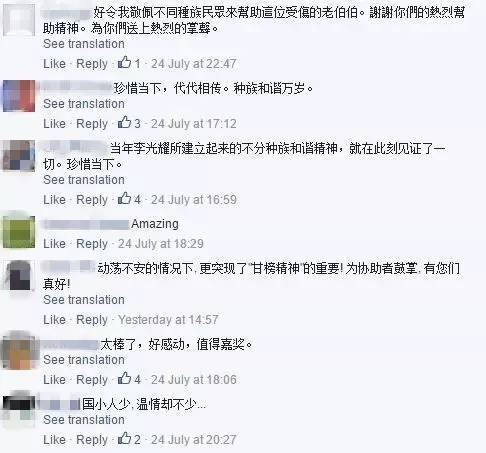The width and height of the screenshot is (486, 453).
Task: Like the comment posted Yesterday at 14:57
Action: 54,320
